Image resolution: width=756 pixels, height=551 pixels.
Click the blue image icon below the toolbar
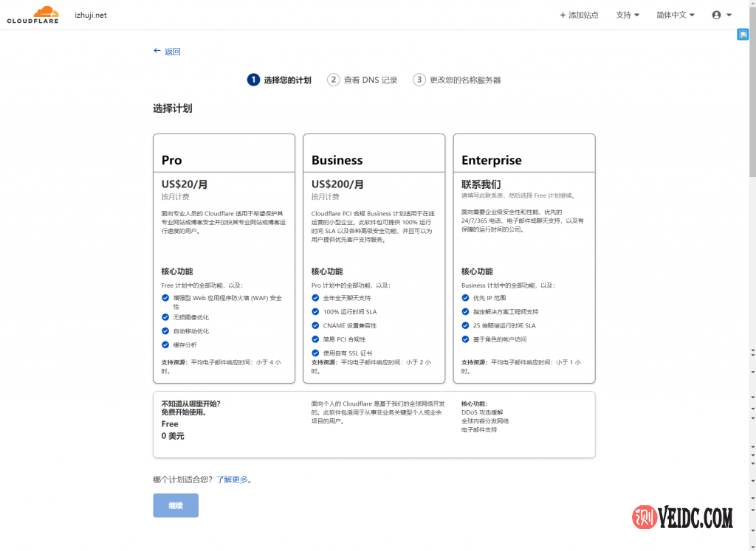(743, 34)
